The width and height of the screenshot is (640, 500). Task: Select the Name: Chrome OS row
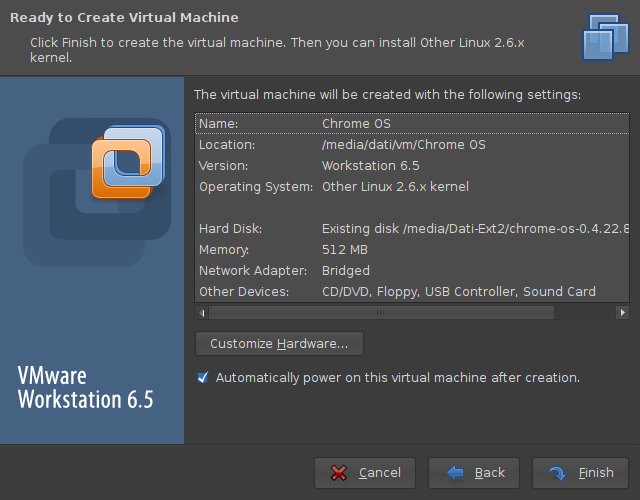(x=412, y=124)
